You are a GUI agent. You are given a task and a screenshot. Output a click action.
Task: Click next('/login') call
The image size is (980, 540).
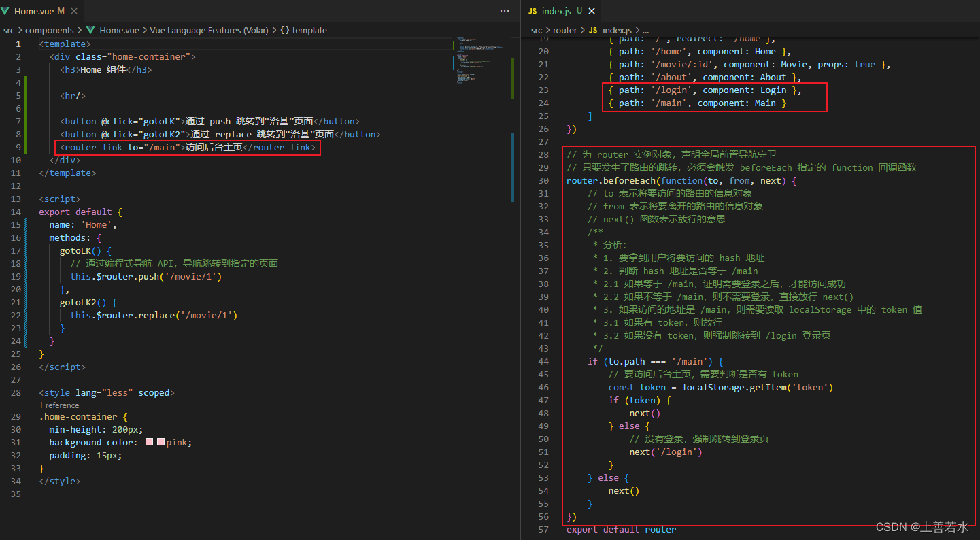(666, 452)
